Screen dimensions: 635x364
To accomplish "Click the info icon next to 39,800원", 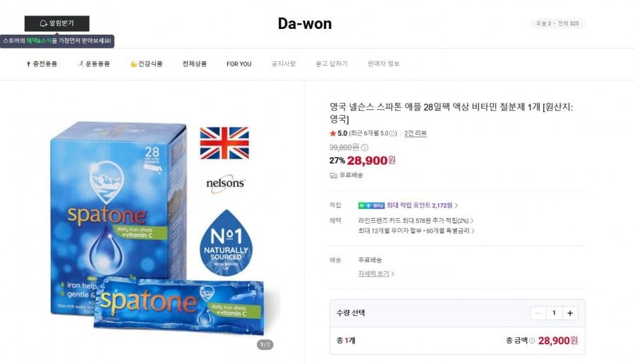I will [x=365, y=147].
